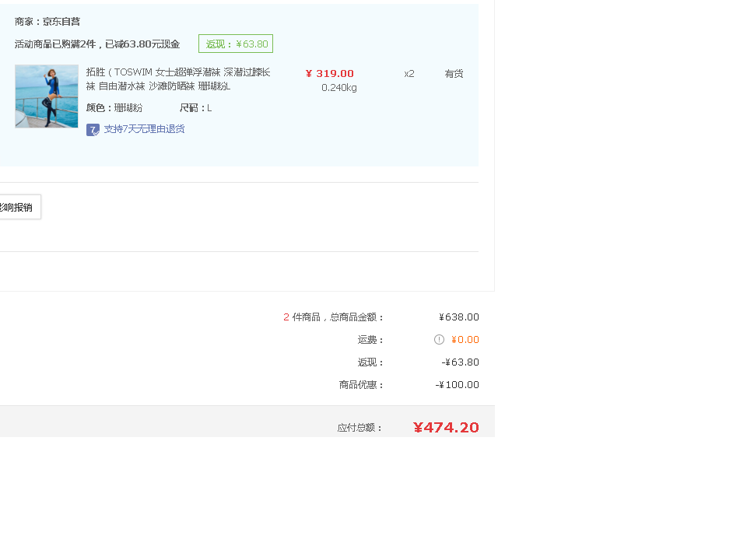Click the product weight 0.240kg
Screen dimensions: 747x560
(x=339, y=88)
